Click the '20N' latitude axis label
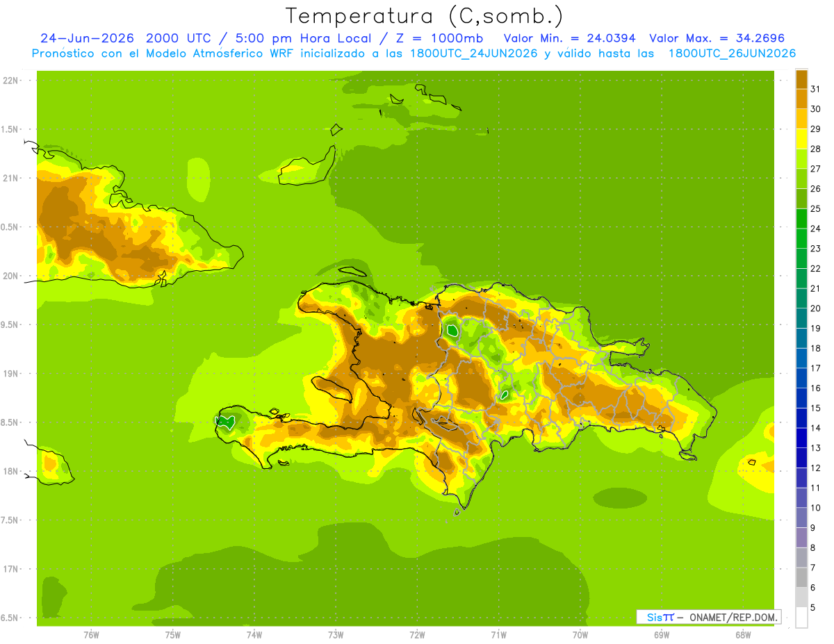Viewport: 834px width, 644px height. (x=10, y=276)
